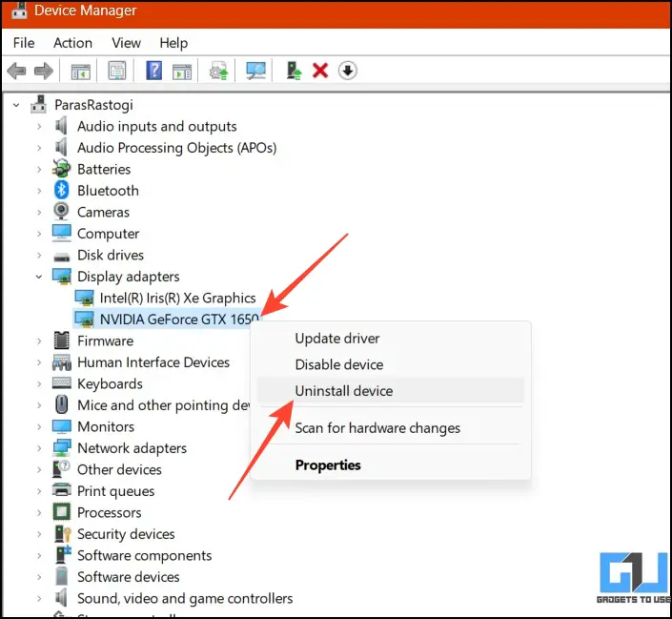This screenshot has height=619, width=672.
Task: Click the red X Uninstall device toolbar icon
Action: pyautogui.click(x=320, y=71)
